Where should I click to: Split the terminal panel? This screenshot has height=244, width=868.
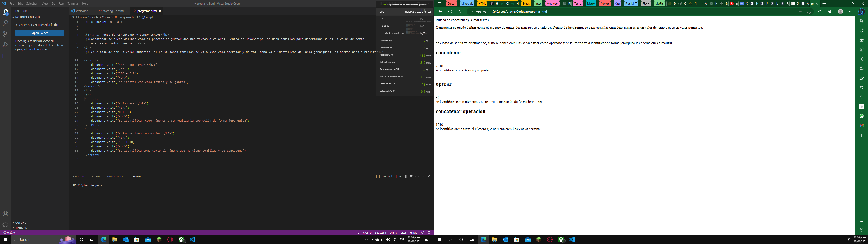coord(405,176)
